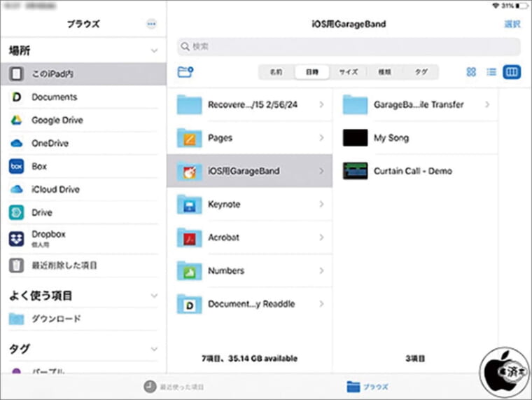Image resolution: width=532 pixels, height=400 pixels.
Task: Switch to icon grid view
Action: click(x=471, y=71)
